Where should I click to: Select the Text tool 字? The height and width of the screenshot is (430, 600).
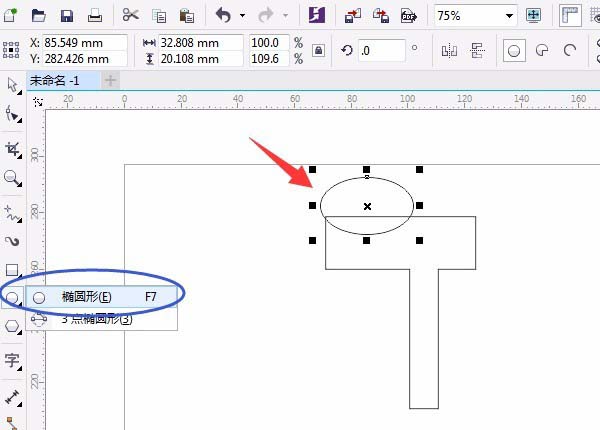(x=13, y=360)
